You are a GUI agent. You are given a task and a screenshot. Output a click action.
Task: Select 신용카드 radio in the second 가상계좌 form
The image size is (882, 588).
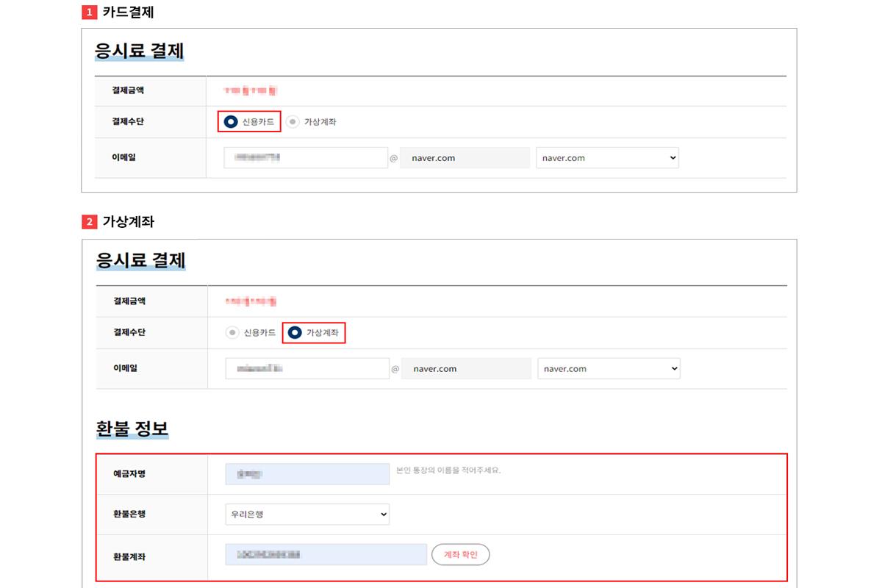232,333
